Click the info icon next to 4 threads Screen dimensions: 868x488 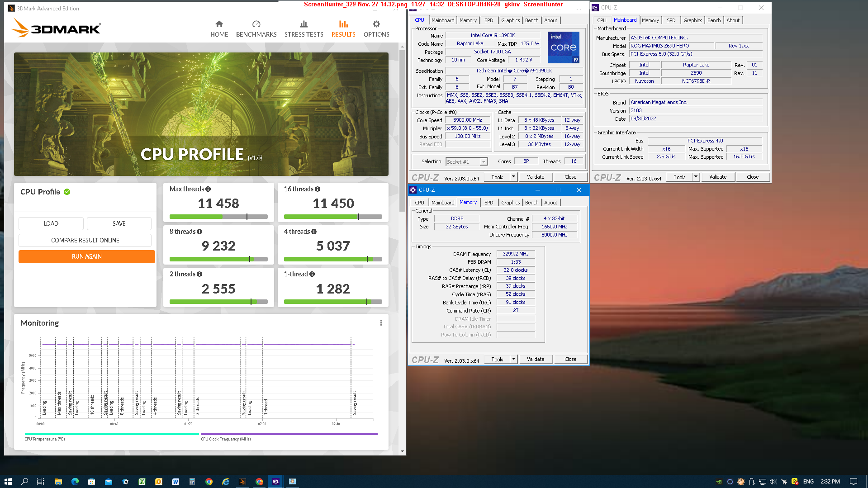(314, 232)
